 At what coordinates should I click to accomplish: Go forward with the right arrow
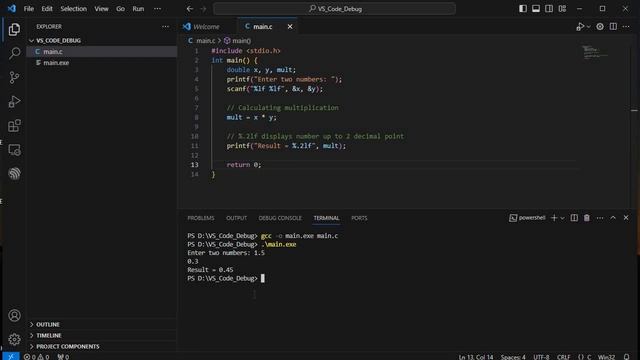coord(203,9)
